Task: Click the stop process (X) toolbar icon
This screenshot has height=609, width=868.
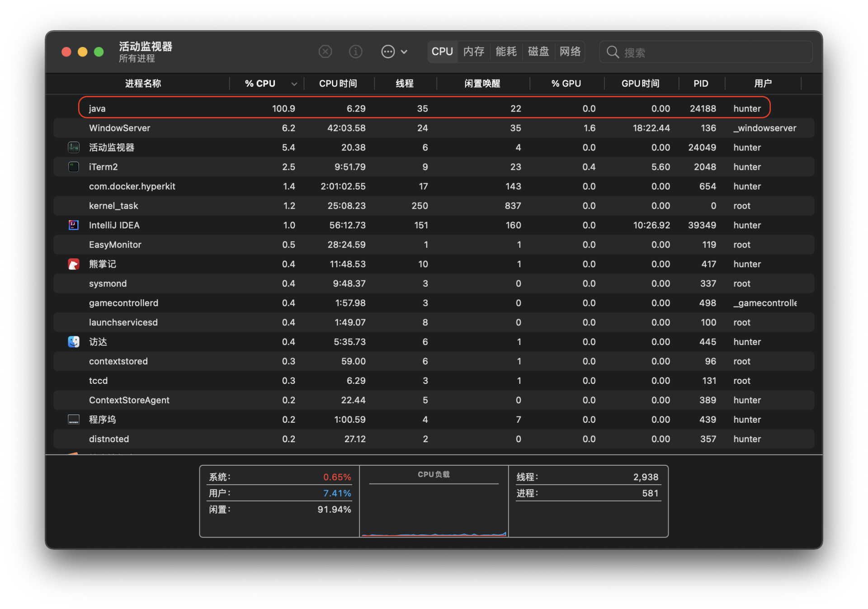Action: coord(325,52)
